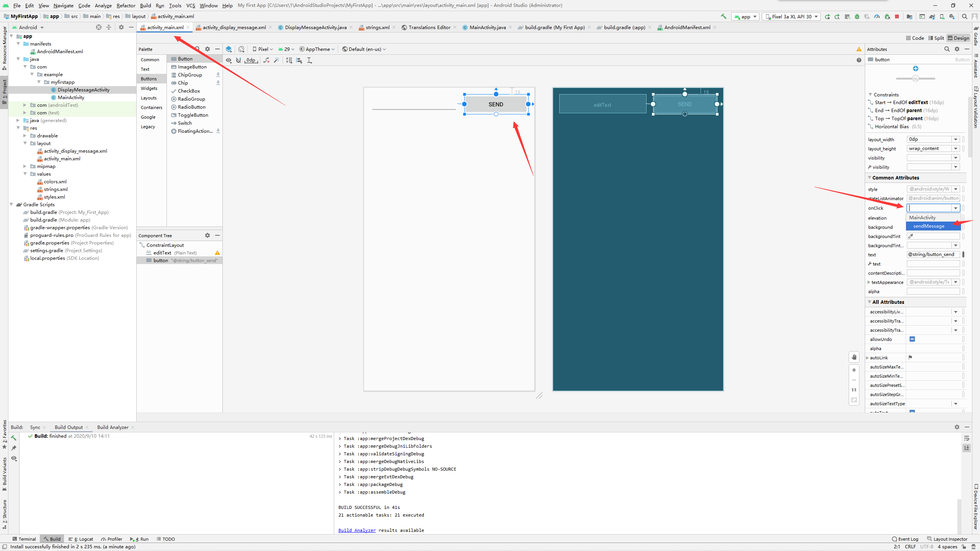Click the contentDescription input field
Viewport: 980px width, 551px height.
tap(933, 273)
